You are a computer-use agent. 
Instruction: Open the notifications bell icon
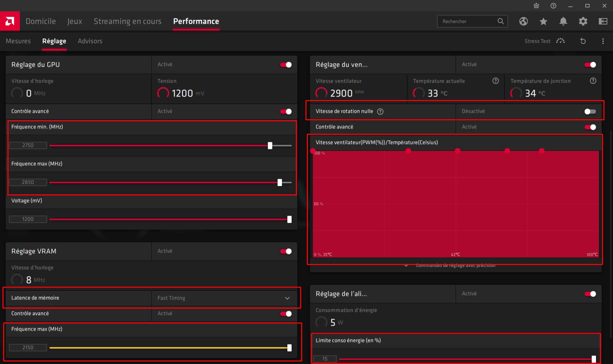click(563, 21)
